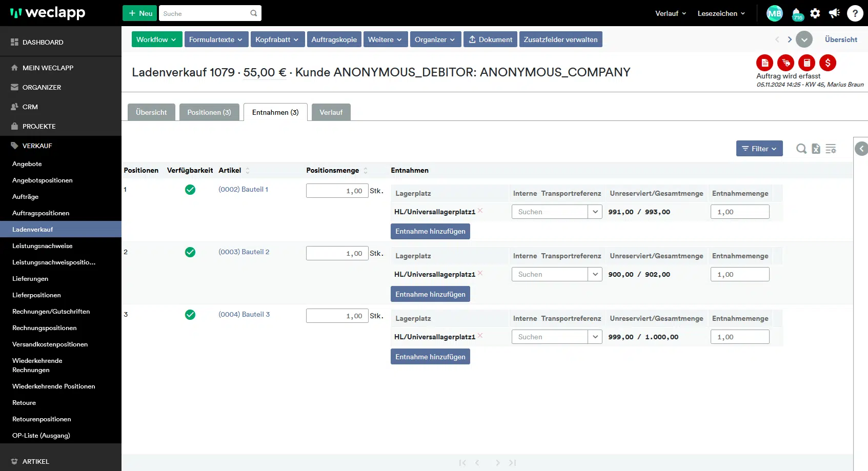868x471 pixels.
Task: Open the MB user avatar menu
Action: tap(774, 13)
